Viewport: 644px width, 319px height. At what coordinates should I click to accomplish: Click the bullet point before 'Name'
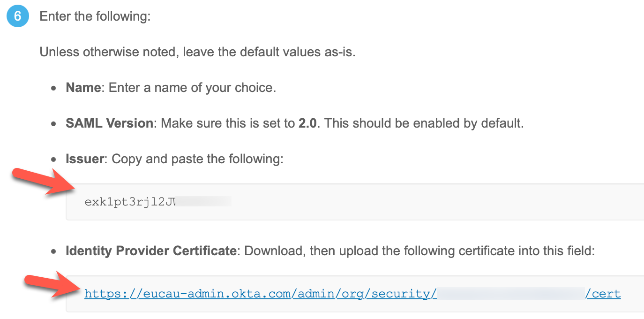[x=55, y=88]
